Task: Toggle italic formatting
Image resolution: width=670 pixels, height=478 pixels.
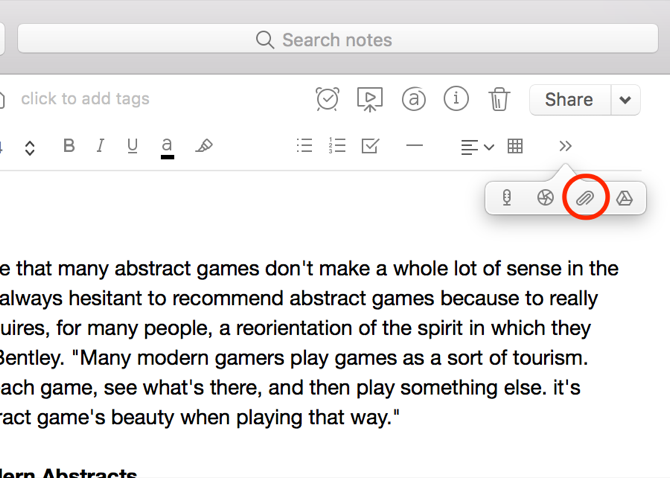Action: (100, 146)
